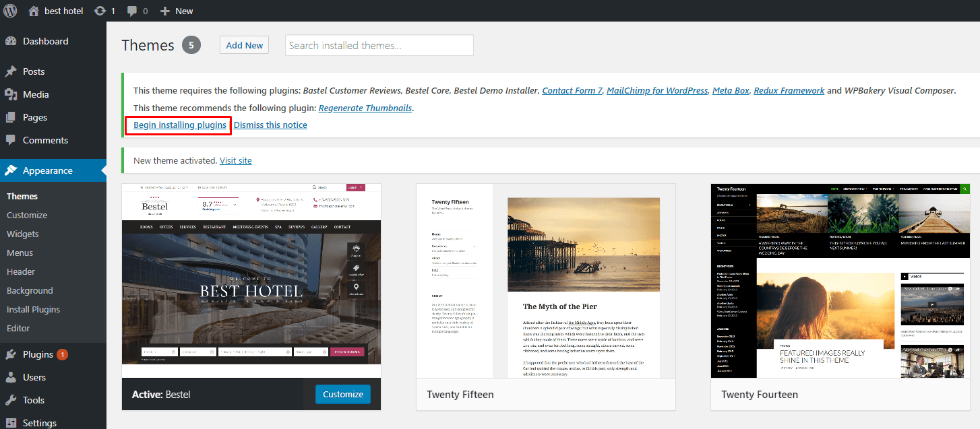The image size is (980, 429).
Task: Open Customize in the Appearance submenu
Action: click(27, 215)
